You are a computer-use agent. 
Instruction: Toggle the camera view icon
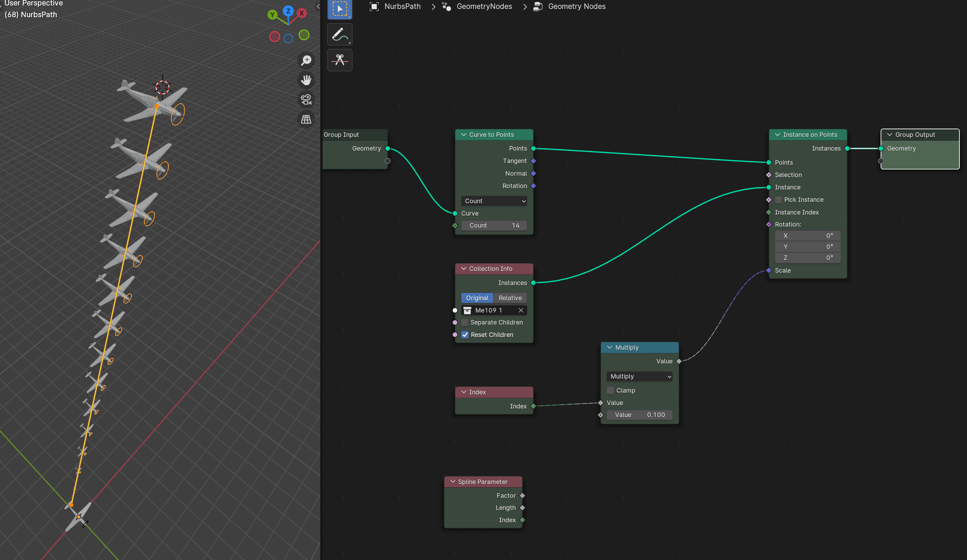pyautogui.click(x=306, y=100)
